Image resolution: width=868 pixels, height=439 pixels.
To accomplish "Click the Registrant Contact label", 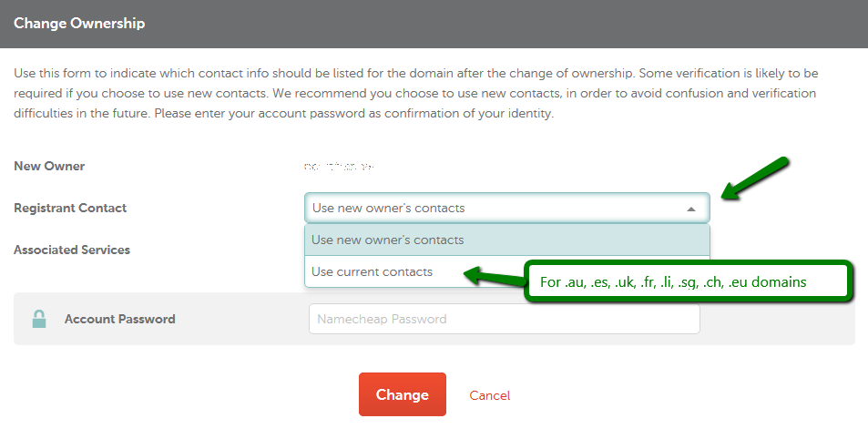I will tap(70, 209).
